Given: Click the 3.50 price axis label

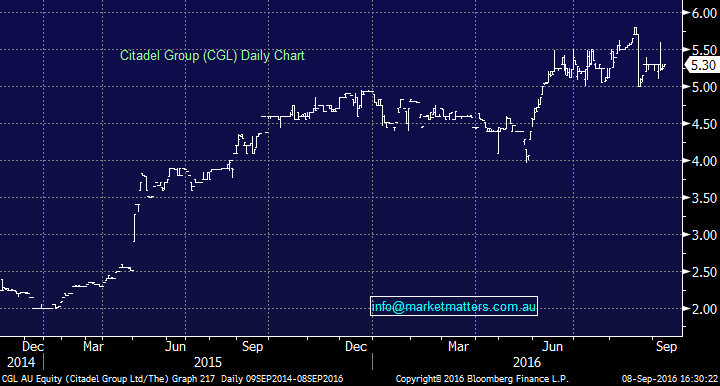Looking at the screenshot, I should click(x=705, y=198).
